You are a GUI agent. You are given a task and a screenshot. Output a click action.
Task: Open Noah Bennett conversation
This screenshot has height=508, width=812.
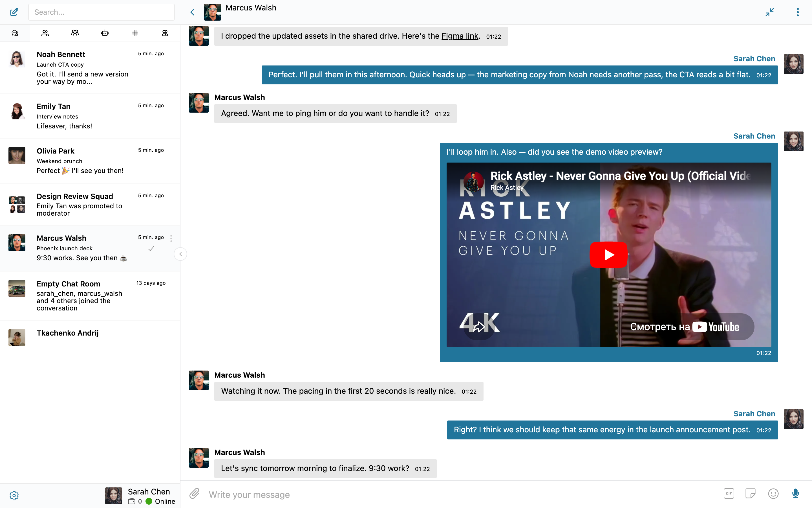point(90,68)
